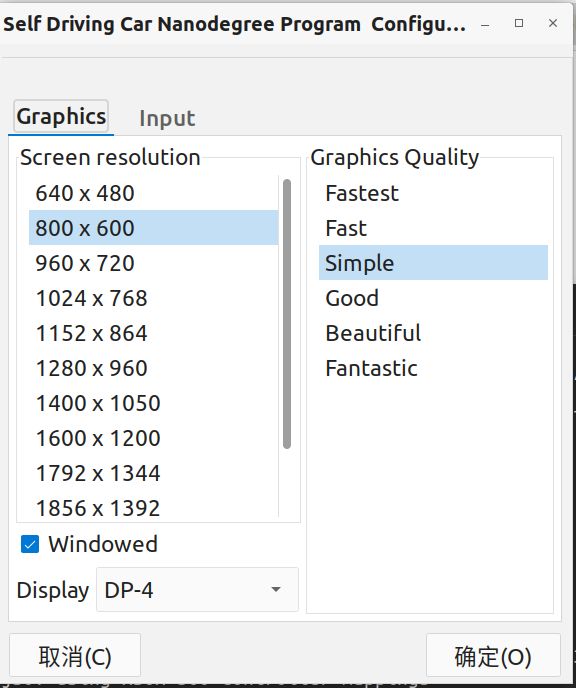Select 800 x 600 resolution

pyautogui.click(x=154, y=228)
